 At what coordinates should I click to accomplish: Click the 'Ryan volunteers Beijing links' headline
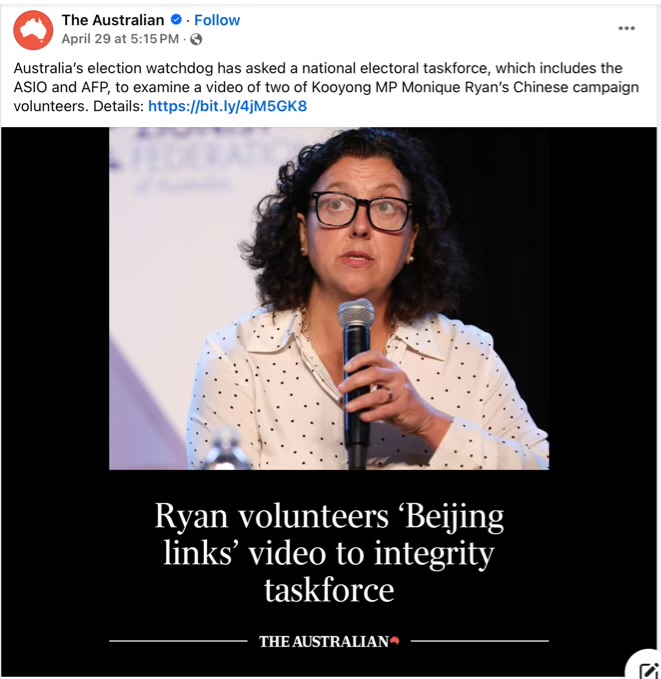click(329, 553)
